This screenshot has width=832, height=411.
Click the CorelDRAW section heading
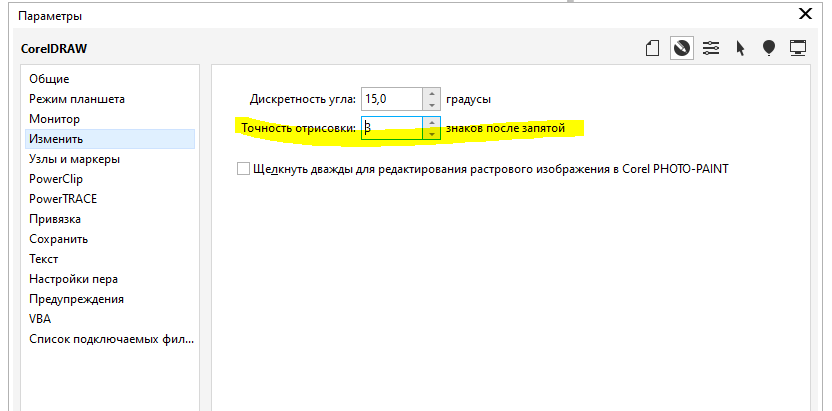click(54, 49)
